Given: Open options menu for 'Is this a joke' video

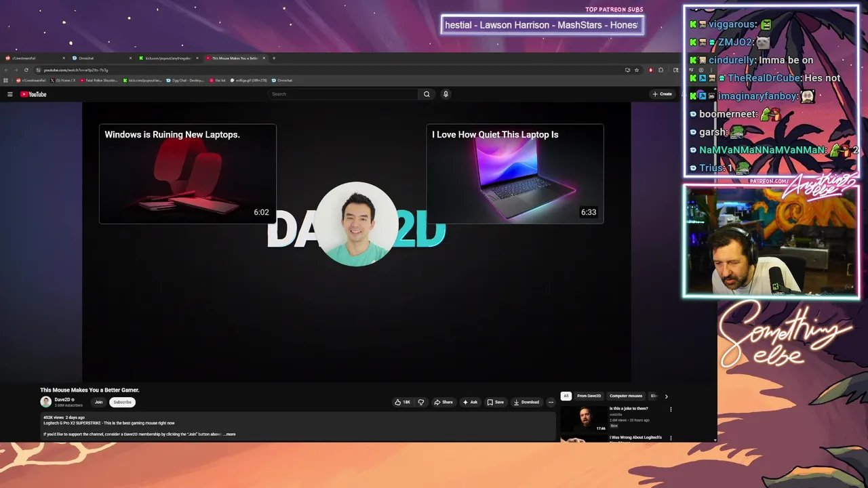Looking at the screenshot, I should click(x=671, y=409).
